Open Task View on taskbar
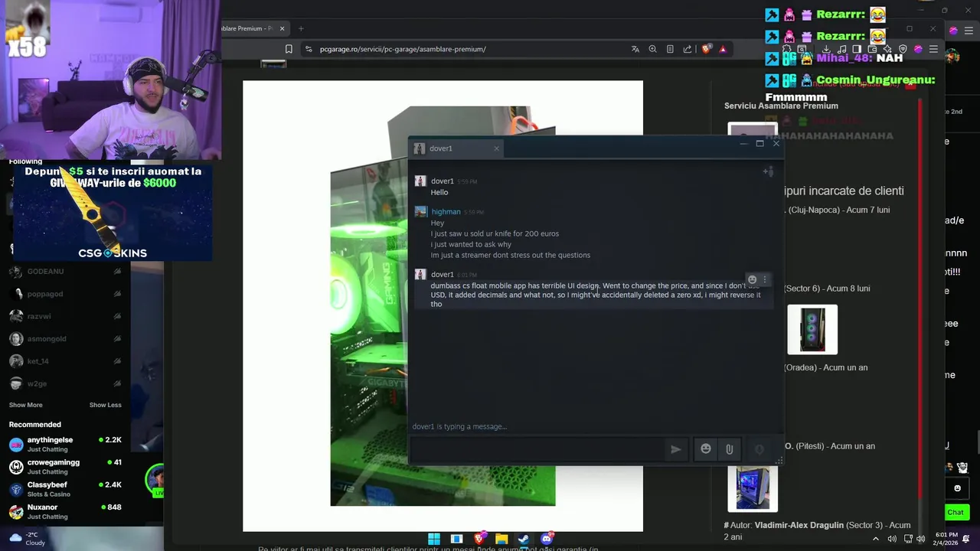This screenshot has width=980, height=551. point(456,539)
